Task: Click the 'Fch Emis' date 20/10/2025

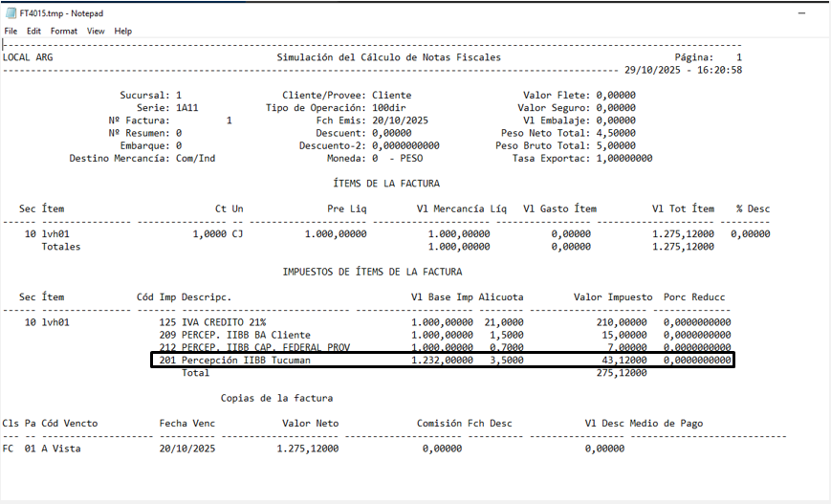Action: [x=400, y=121]
